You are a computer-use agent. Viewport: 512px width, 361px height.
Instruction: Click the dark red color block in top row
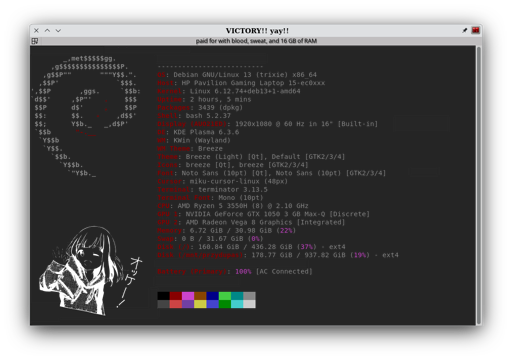pyautogui.click(x=176, y=296)
